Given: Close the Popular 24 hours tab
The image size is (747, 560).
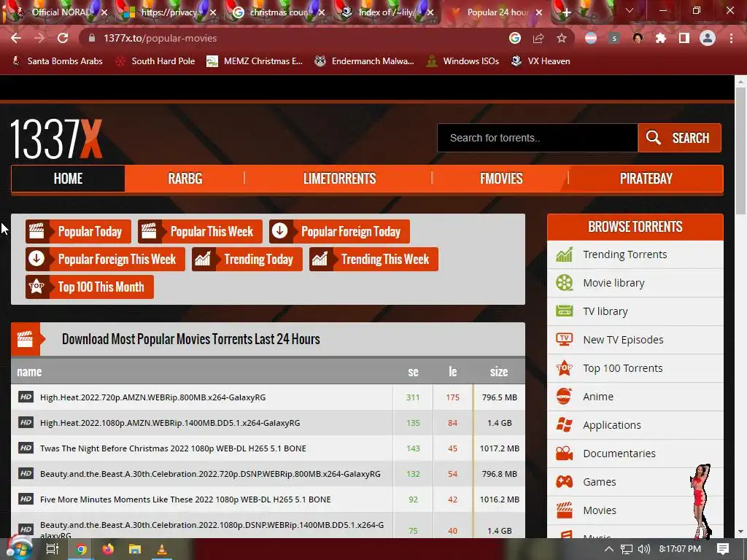Looking at the screenshot, I should click(539, 12).
